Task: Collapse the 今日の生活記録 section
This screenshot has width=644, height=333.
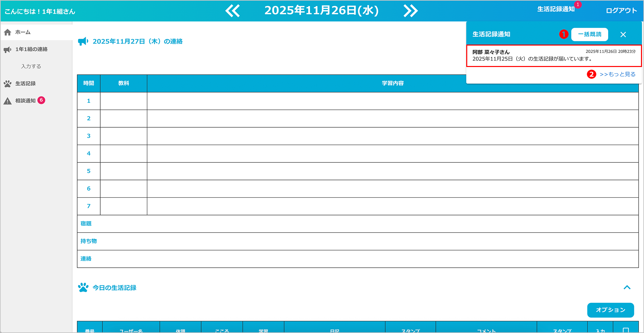Action: (x=627, y=287)
